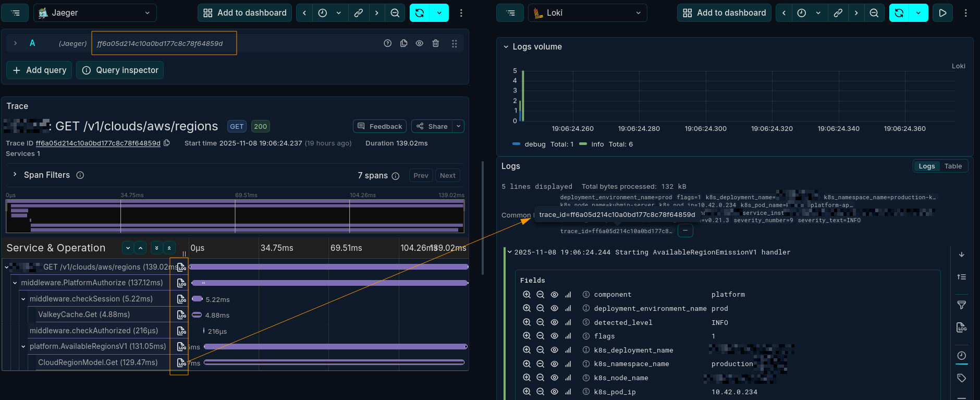Open the time picker clock in Loki pane
The height and width of the screenshot is (400, 980).
pos(802,13)
